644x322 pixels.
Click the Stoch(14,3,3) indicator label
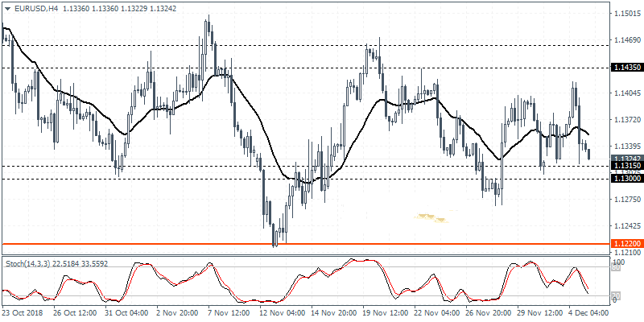click(x=31, y=263)
